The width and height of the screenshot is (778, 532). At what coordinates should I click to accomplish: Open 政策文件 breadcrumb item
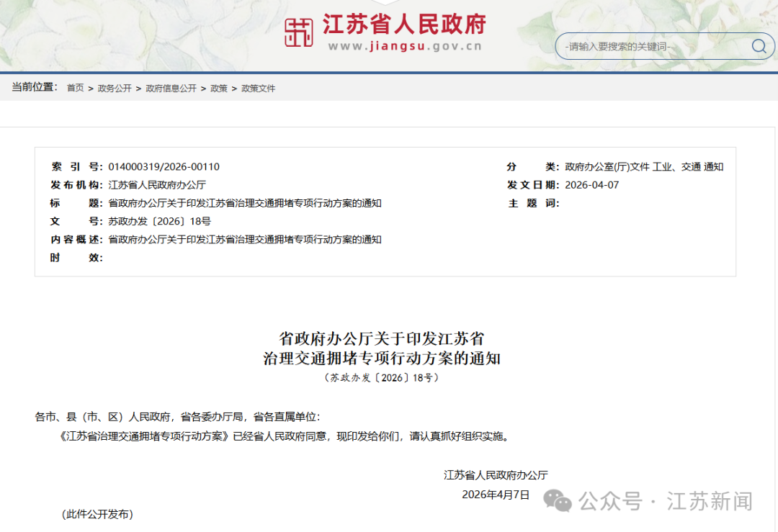pos(258,89)
